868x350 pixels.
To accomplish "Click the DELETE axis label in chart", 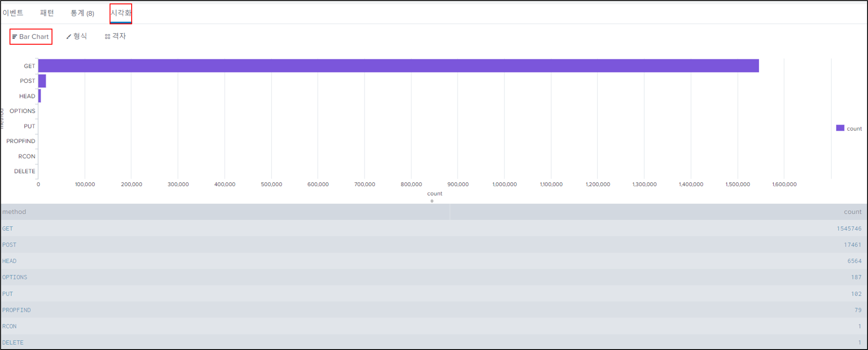I will point(25,171).
